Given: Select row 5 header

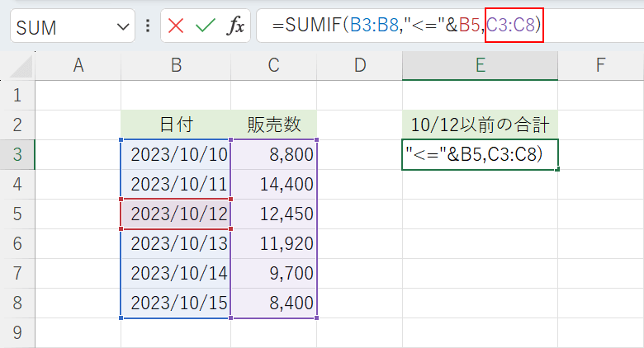Looking at the screenshot, I should coord(17,214).
